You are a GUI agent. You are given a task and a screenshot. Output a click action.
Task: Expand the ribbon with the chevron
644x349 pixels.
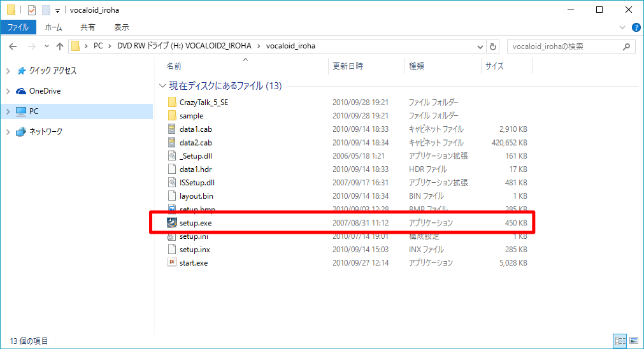tap(622, 27)
